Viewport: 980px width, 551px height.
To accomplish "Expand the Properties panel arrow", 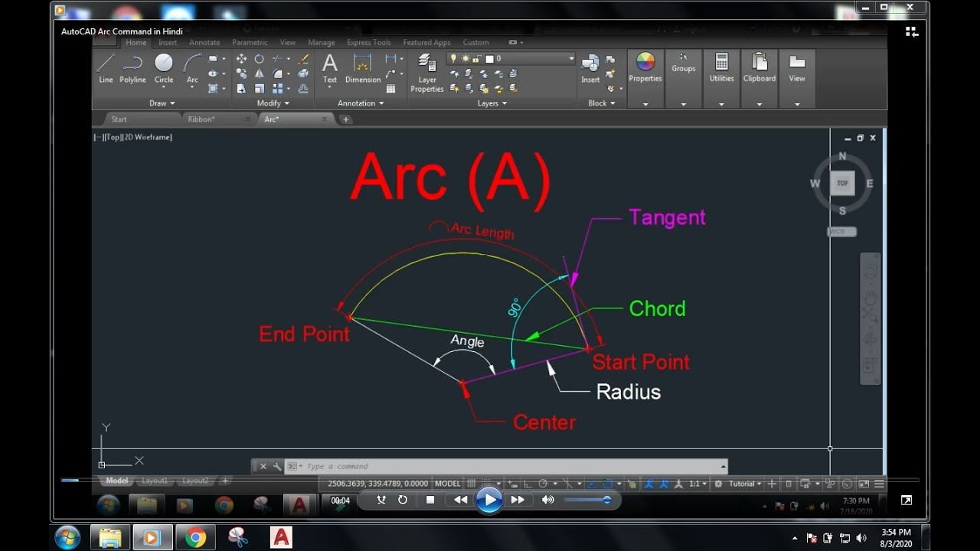I will [x=645, y=103].
